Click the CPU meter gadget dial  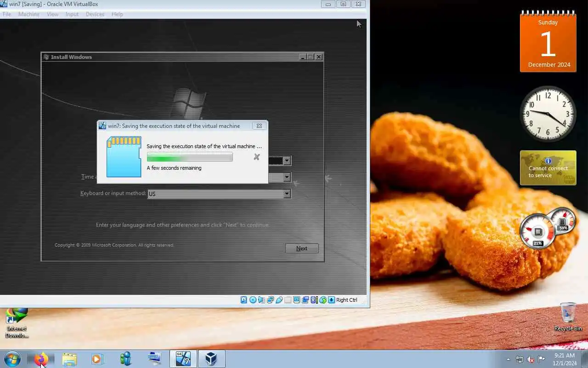tap(538, 232)
